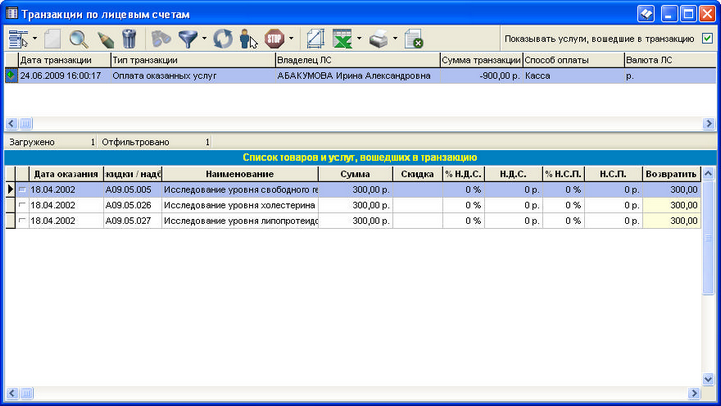Sort by 'Тип транзакции' column header
The height and width of the screenshot is (406, 721).
pyautogui.click(x=193, y=60)
